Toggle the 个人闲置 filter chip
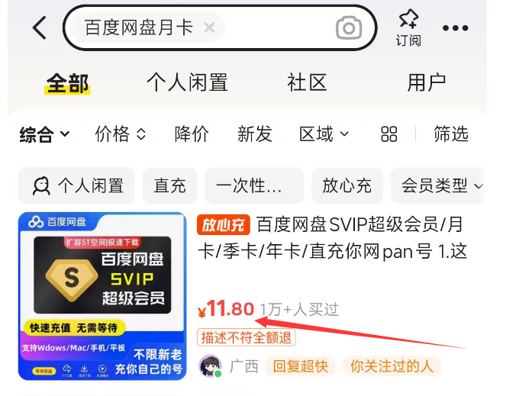Image resolution: width=532 pixels, height=396 pixels. 76,185
